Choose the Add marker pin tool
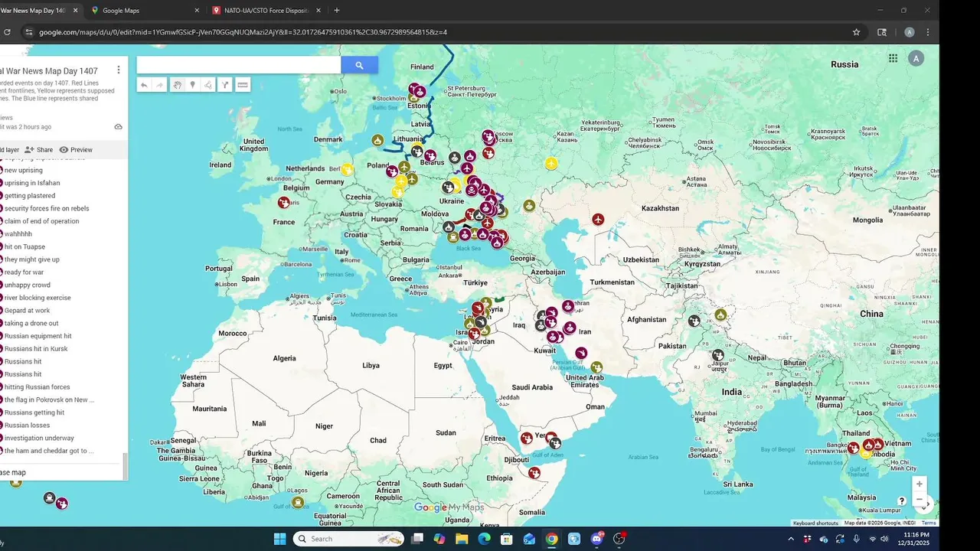The height and width of the screenshot is (551, 980). 193,85
